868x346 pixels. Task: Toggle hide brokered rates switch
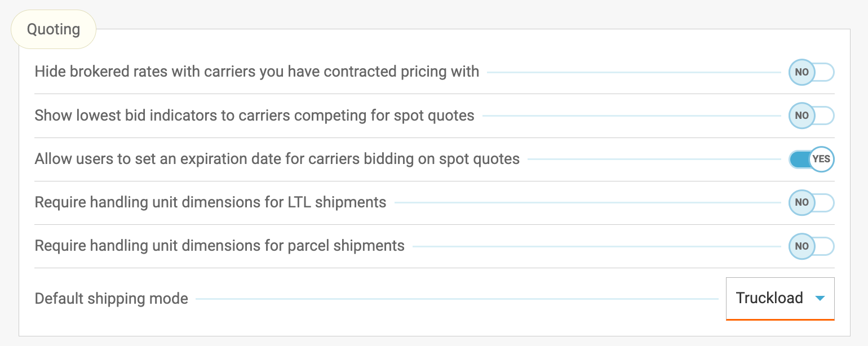(811, 72)
